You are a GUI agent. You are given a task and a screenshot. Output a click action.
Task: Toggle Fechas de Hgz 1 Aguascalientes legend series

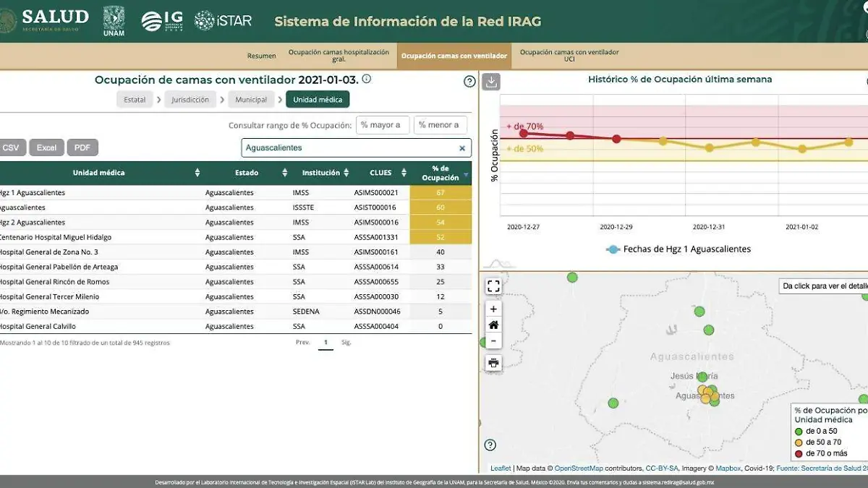(x=613, y=249)
